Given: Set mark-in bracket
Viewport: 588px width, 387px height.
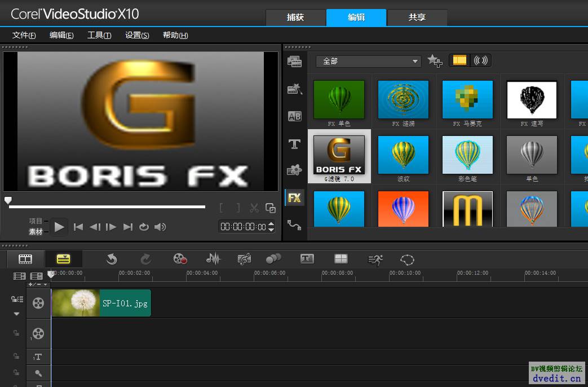Looking at the screenshot, I should [221, 208].
